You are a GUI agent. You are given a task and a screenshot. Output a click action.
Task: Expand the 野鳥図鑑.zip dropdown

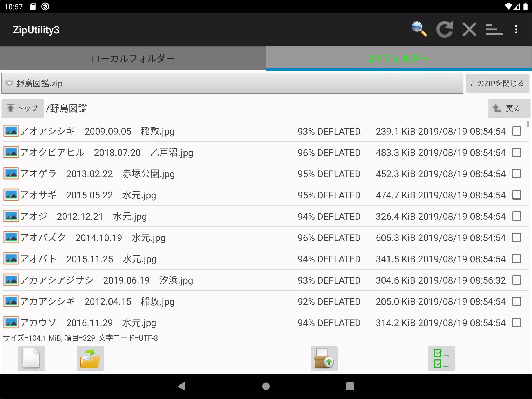232,84
